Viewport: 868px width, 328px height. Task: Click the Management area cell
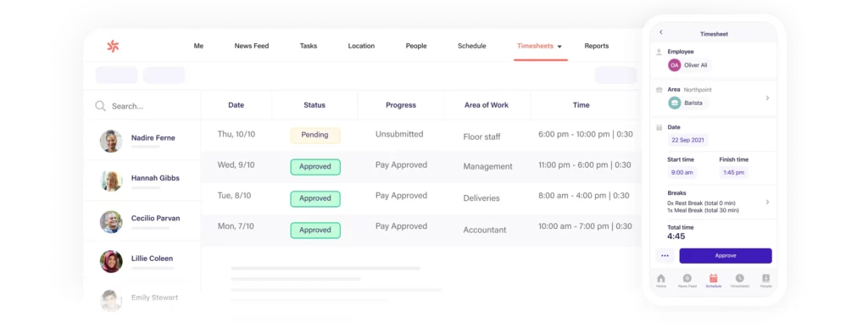pyautogui.click(x=487, y=166)
